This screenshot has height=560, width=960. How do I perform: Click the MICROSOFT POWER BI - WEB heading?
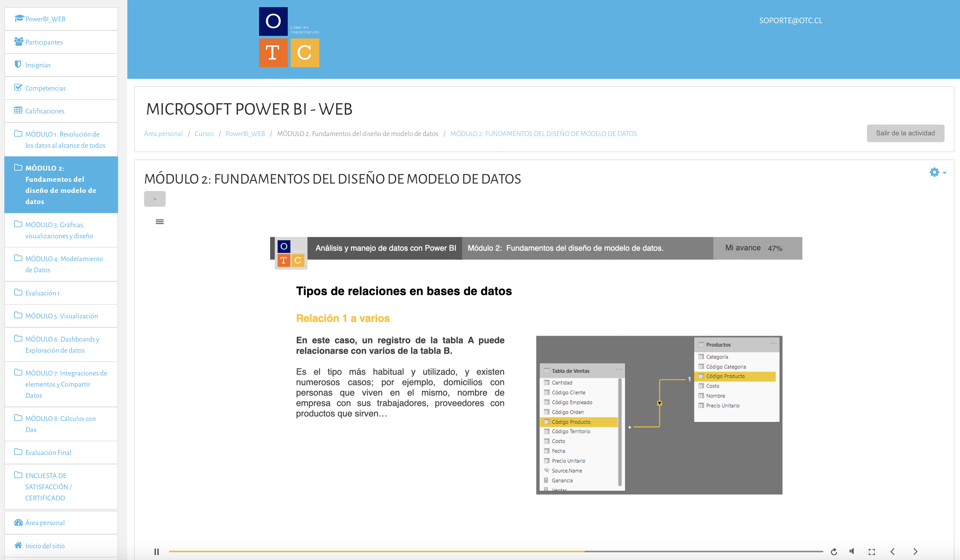click(249, 109)
